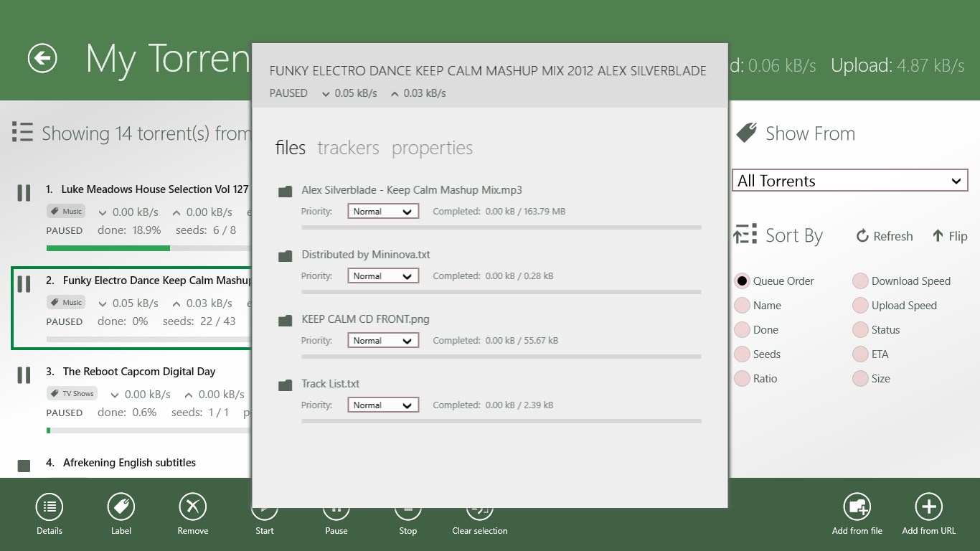The height and width of the screenshot is (551, 980).
Task: Click progress bar under Track List.txt
Action: point(501,421)
